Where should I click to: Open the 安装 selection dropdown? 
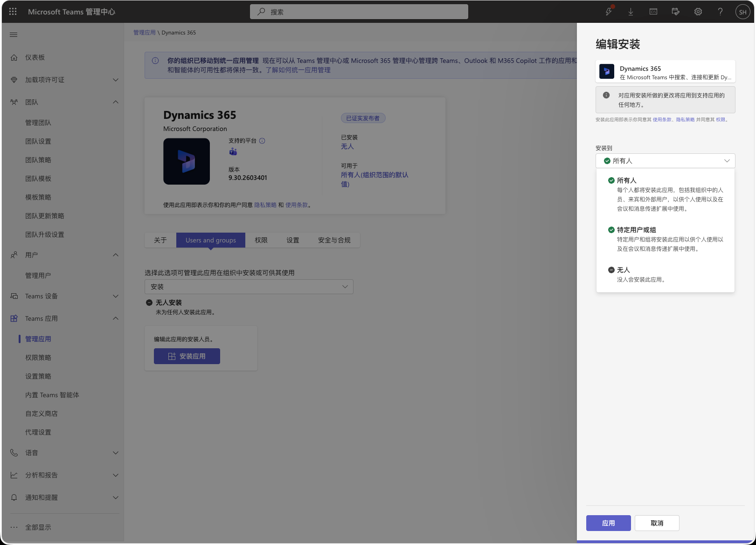(x=249, y=287)
